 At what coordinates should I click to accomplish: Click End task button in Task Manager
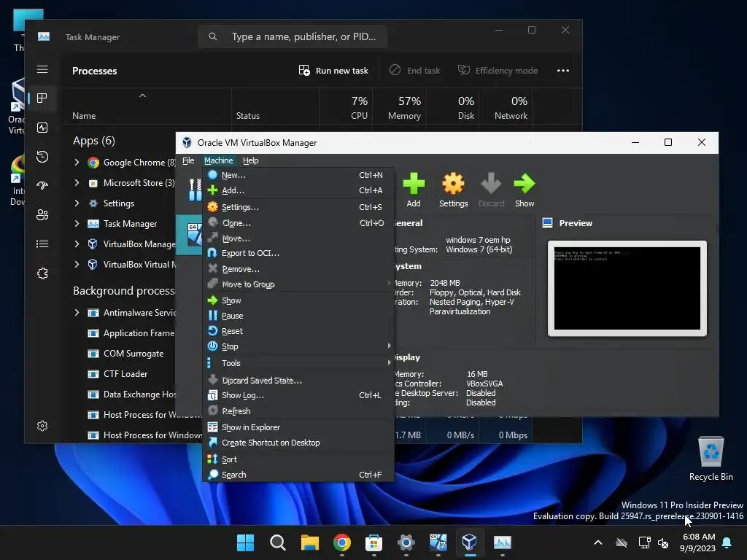click(414, 71)
